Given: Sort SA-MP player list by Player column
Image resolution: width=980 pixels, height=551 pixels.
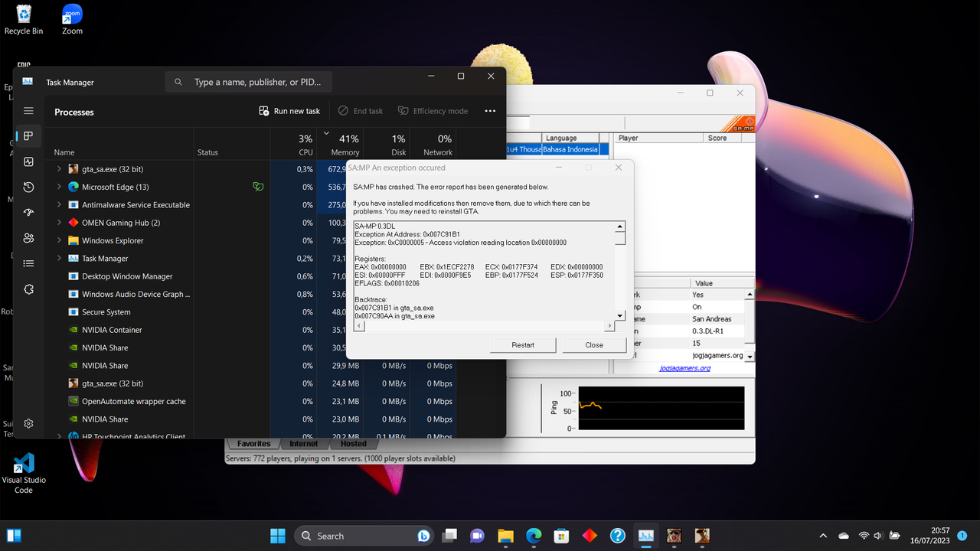Looking at the screenshot, I should (659, 139).
